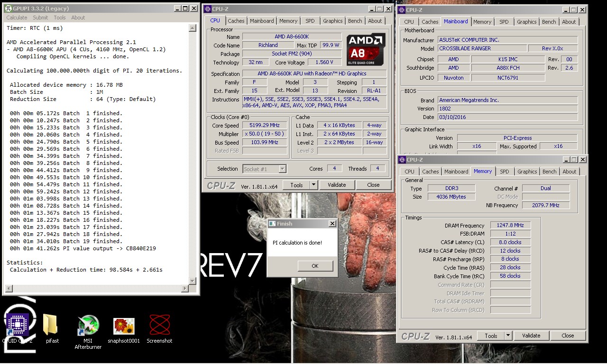Click CPU-Z title icon in Memory window
607x364 pixels.
coord(402,160)
